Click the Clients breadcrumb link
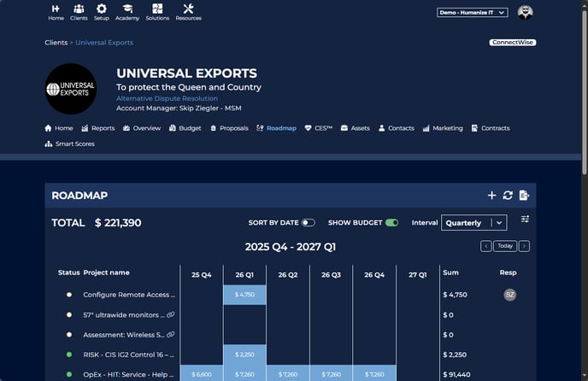The image size is (588, 381). point(56,42)
